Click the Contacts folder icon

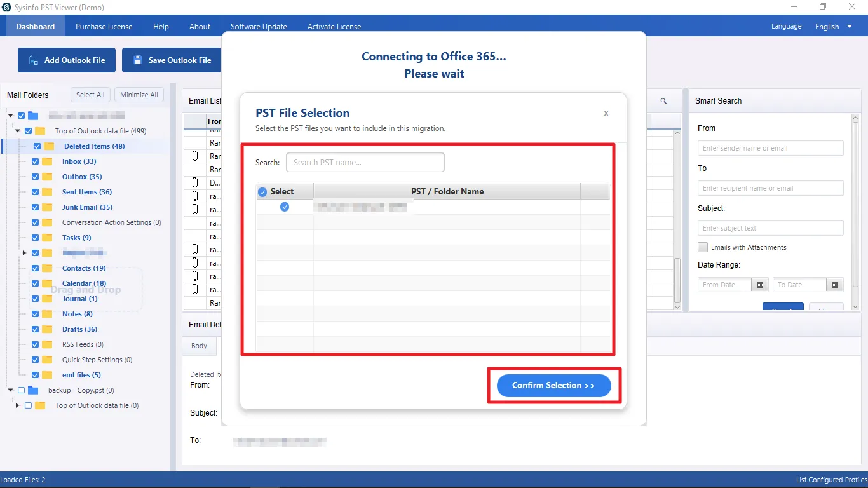[47, 268]
